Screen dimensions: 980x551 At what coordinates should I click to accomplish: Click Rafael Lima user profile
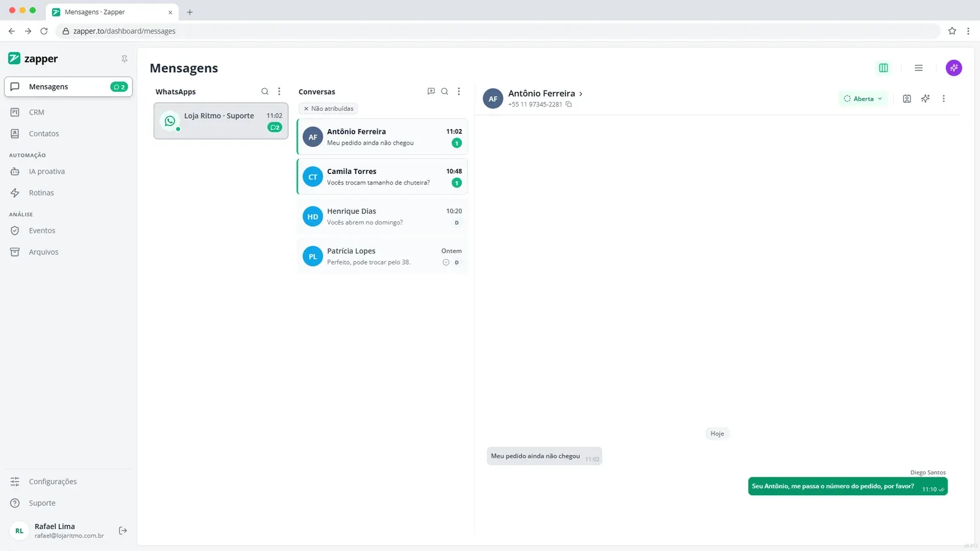58,531
